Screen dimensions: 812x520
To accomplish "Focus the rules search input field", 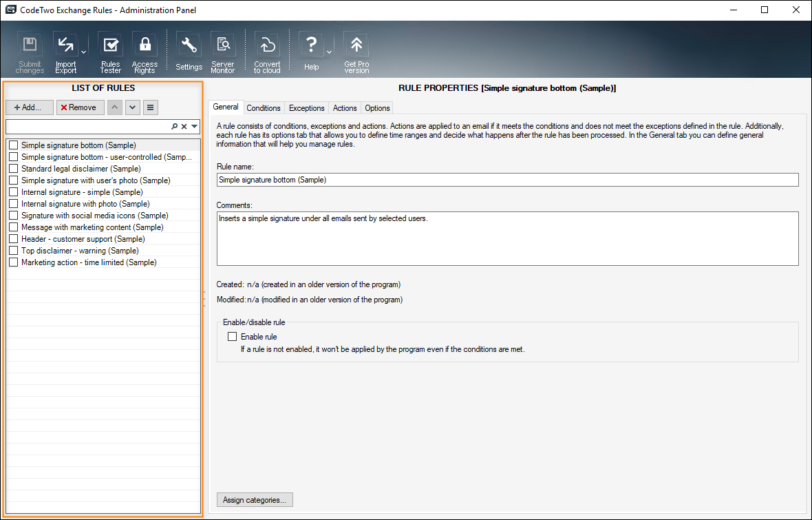I will click(88, 127).
